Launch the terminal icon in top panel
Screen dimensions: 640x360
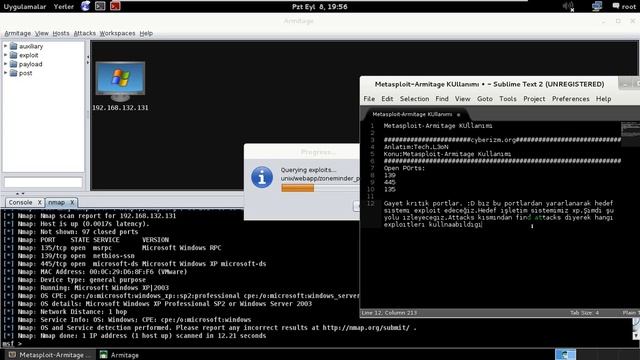(x=100, y=6)
